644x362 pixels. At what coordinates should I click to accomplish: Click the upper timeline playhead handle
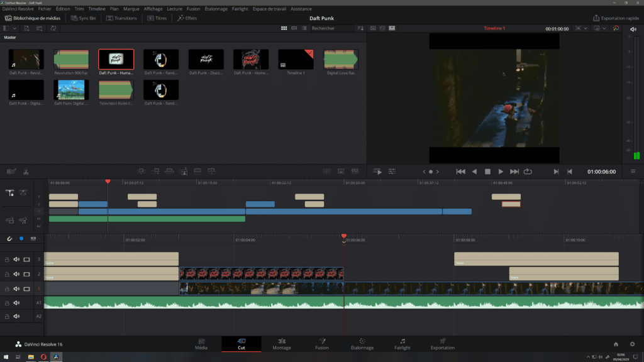(x=108, y=182)
